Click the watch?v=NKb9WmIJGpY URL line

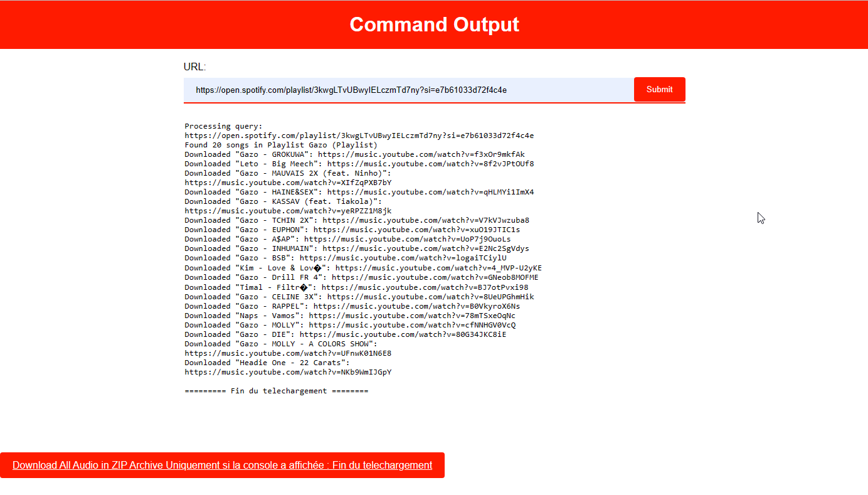[x=288, y=372]
